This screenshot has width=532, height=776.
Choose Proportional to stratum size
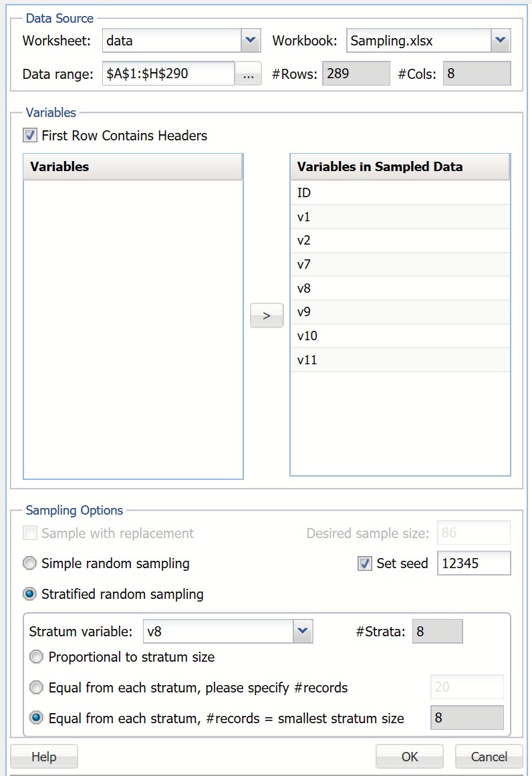[37, 657]
